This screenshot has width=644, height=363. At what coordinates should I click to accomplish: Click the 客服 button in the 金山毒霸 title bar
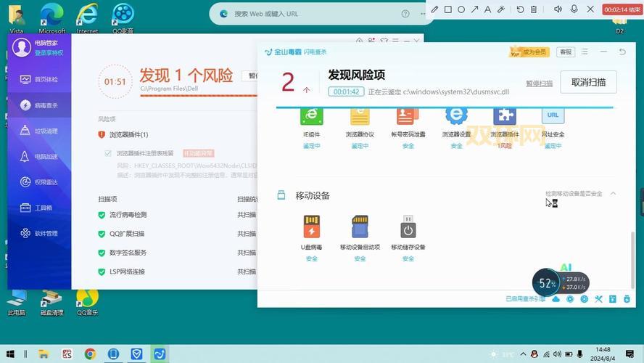point(566,52)
